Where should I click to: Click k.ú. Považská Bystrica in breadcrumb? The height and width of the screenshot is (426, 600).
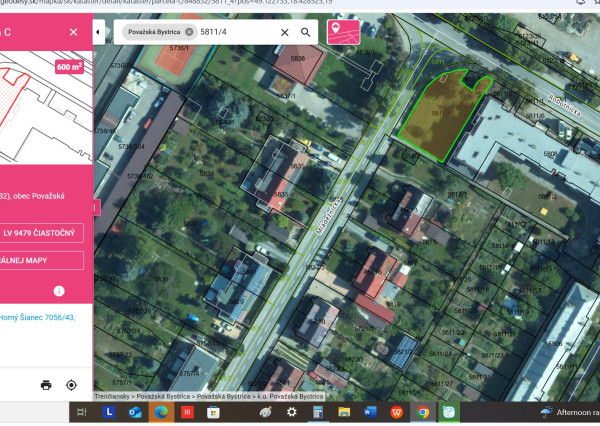point(290,397)
